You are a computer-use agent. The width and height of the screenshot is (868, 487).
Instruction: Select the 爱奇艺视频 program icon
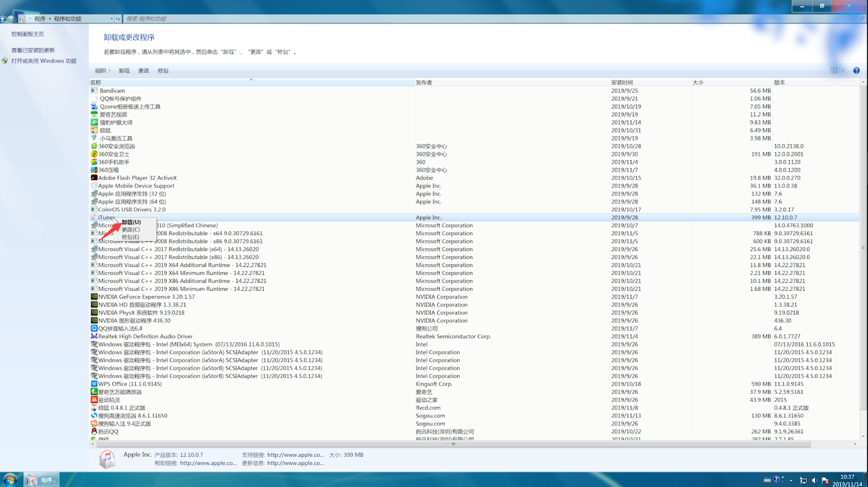[x=94, y=115]
